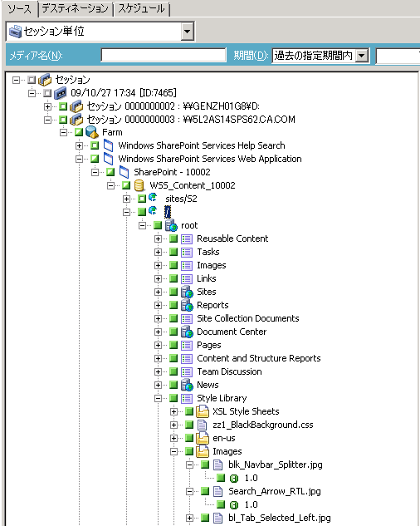
Task: Toggle the Farm selection checkbox
Action: click(79, 132)
